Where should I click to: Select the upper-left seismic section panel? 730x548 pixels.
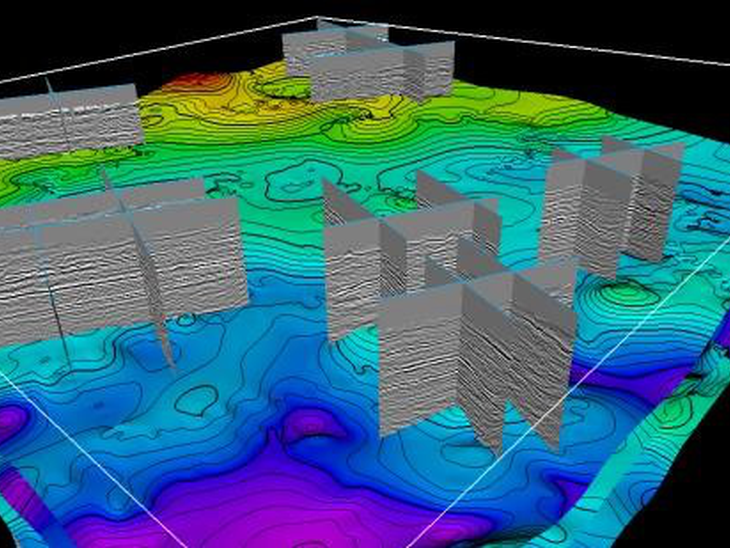point(70,120)
